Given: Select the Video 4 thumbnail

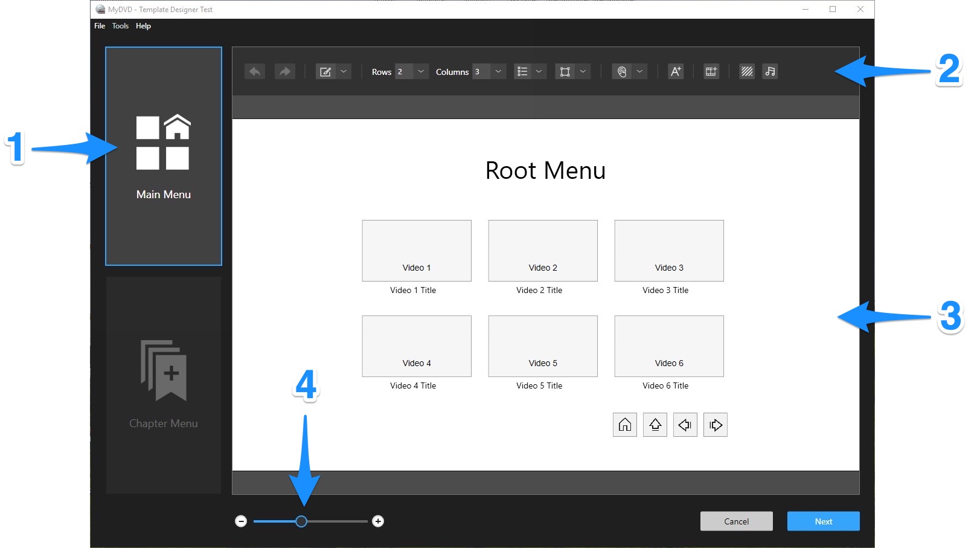Looking at the screenshot, I should pyautogui.click(x=417, y=346).
